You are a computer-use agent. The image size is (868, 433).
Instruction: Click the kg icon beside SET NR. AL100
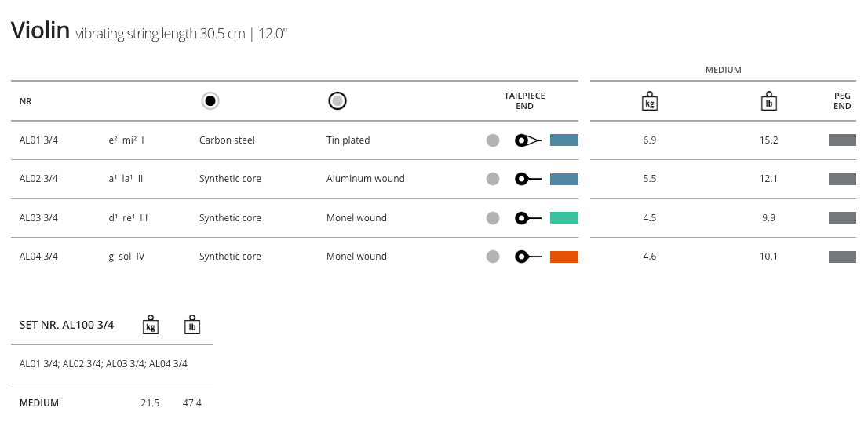(x=151, y=325)
